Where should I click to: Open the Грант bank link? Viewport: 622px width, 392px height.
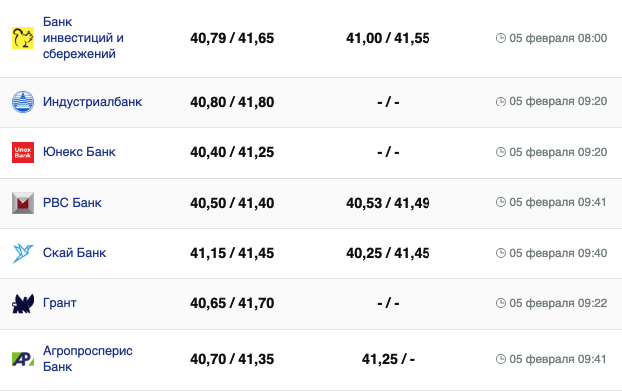(60, 303)
